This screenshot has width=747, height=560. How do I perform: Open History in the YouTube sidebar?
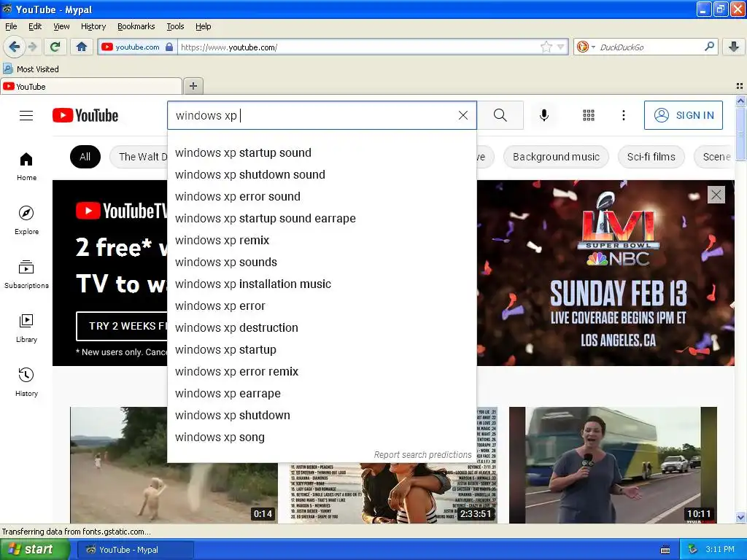pyautogui.click(x=26, y=382)
